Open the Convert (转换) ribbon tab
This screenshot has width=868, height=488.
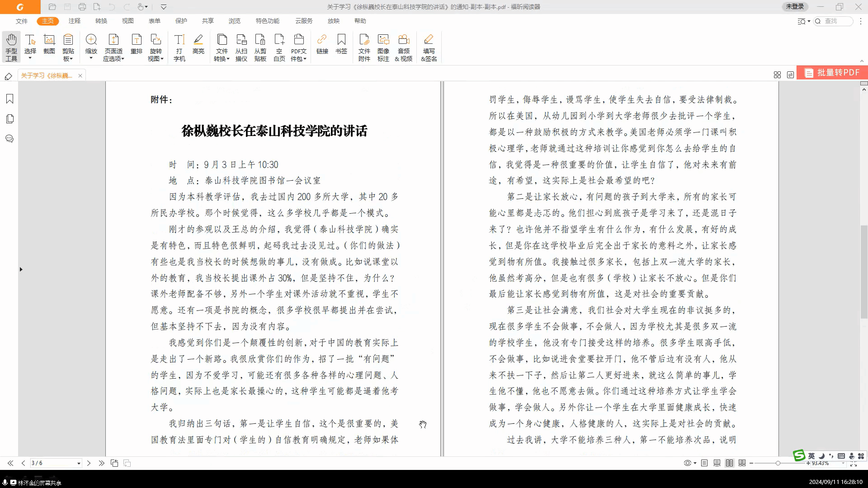click(101, 21)
